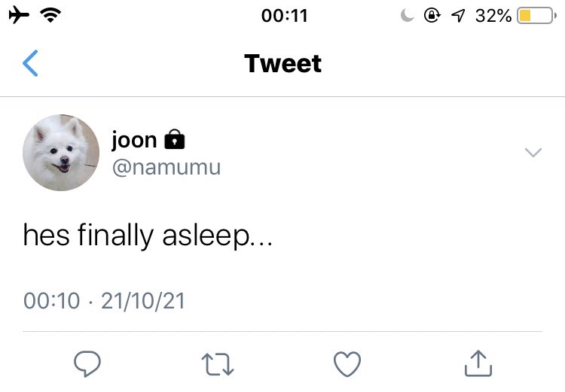Tap the blue back arrow
The height and width of the screenshot is (392, 565).
click(x=30, y=63)
